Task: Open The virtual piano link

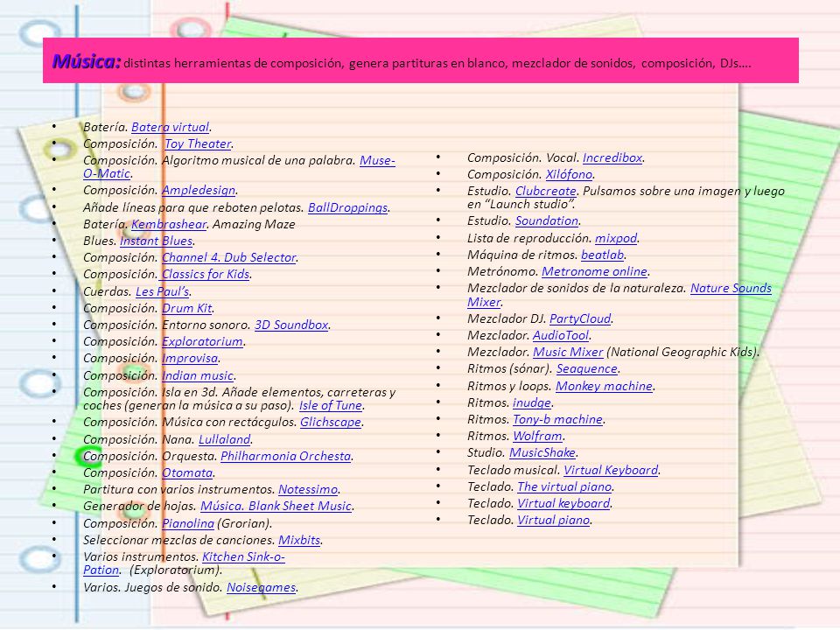Action: (564, 486)
